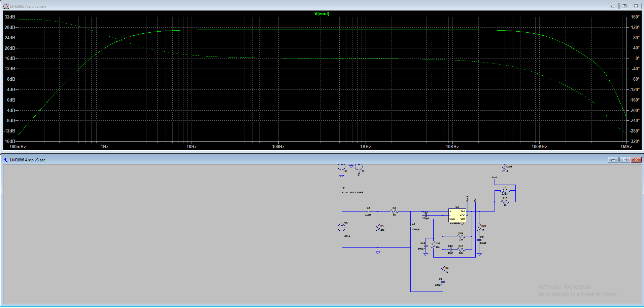Click the 220pF value of C12
The height and width of the screenshot is (308, 644).
pos(426,218)
